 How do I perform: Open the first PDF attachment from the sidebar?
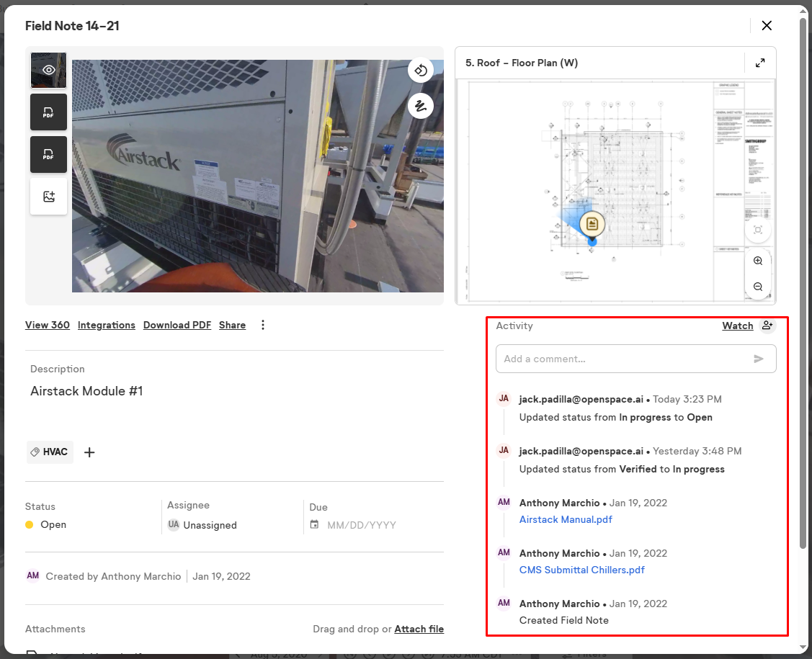(48, 112)
